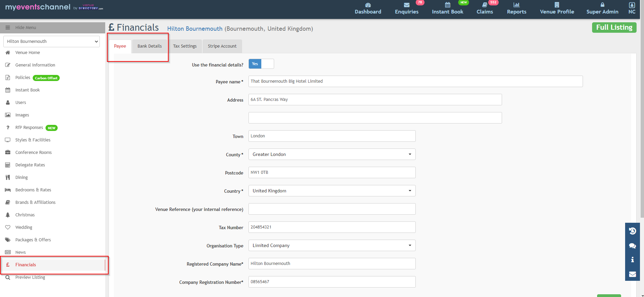Viewport: 644px width, 297px height.
Task: Click the Styles & Facilities monitor icon
Action: pos(8,140)
